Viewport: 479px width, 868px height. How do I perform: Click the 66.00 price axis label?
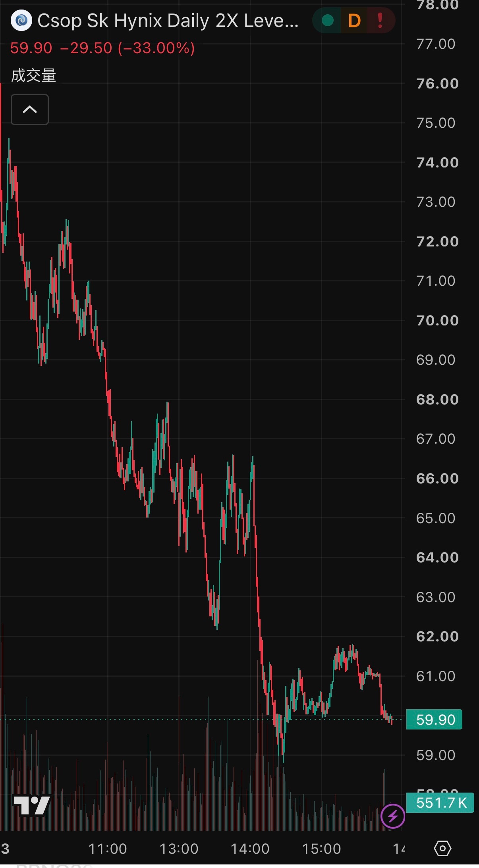(437, 478)
